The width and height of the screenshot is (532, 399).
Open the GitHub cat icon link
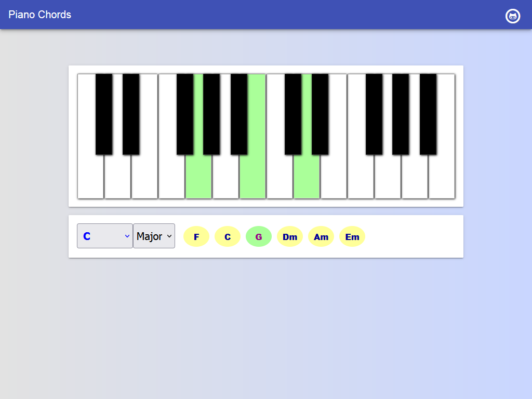click(x=513, y=16)
